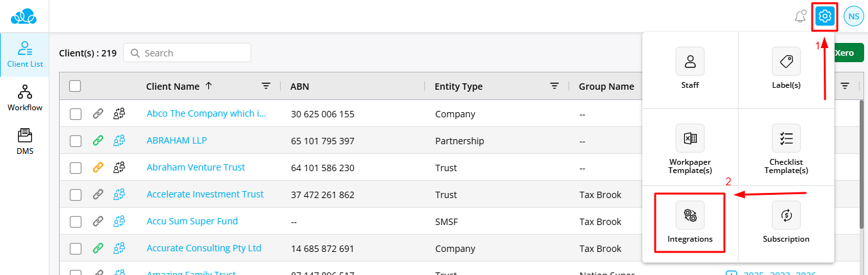Open Accurate Consulting Pty Ltd link
868x275 pixels.
(x=204, y=248)
